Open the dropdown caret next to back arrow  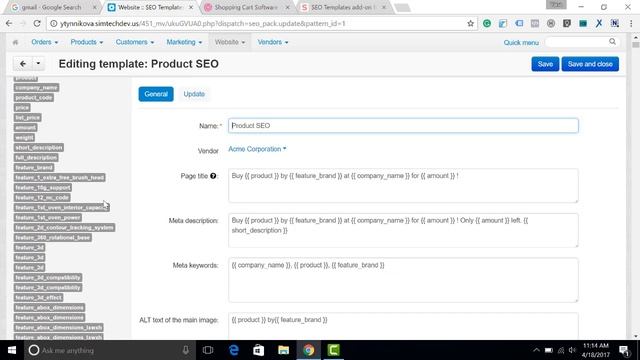pos(38,64)
